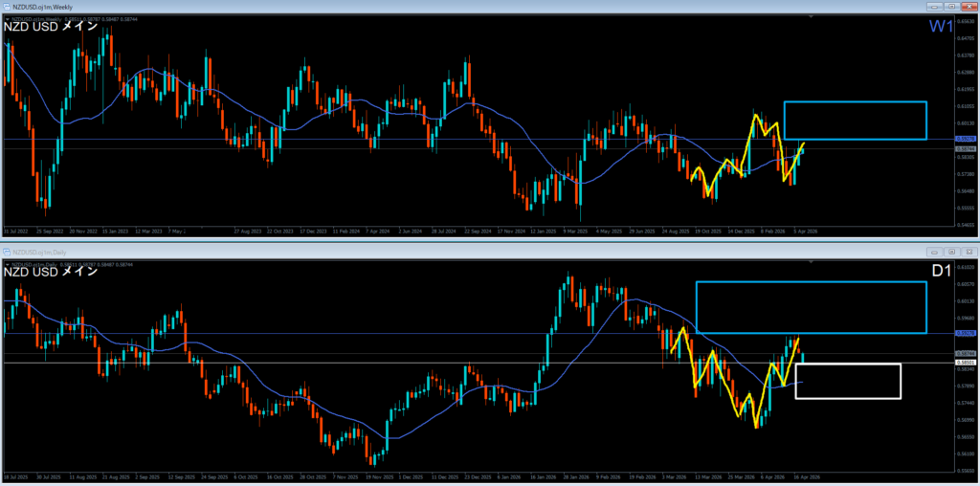The image size is (980, 486).
Task: Click the '9 Mar 2025' date on the Weekly time axis
Action: coord(575,231)
